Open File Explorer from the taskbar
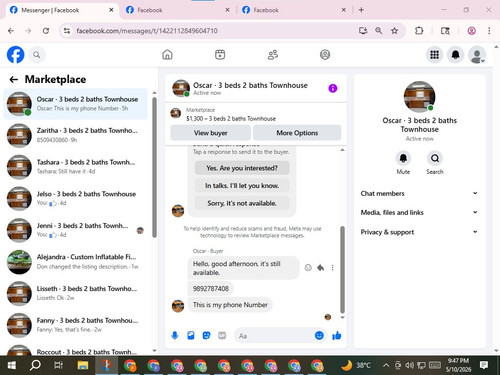The width and height of the screenshot is (500, 375). click(x=83, y=365)
